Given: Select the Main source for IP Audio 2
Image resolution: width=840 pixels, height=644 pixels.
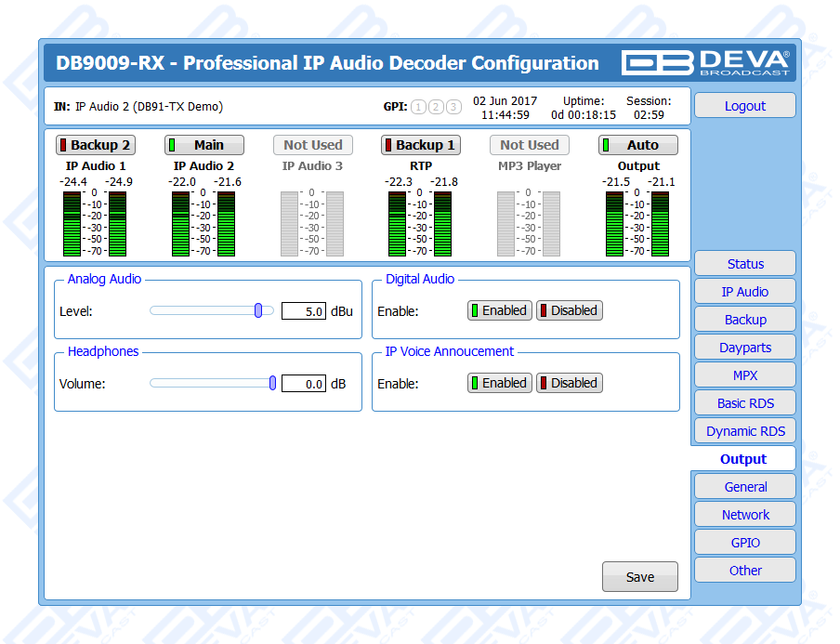Looking at the screenshot, I should [204, 145].
